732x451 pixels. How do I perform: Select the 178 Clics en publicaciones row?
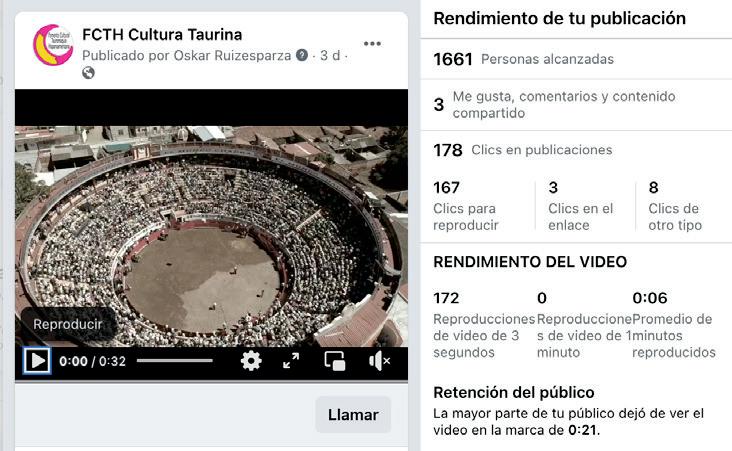click(576, 150)
